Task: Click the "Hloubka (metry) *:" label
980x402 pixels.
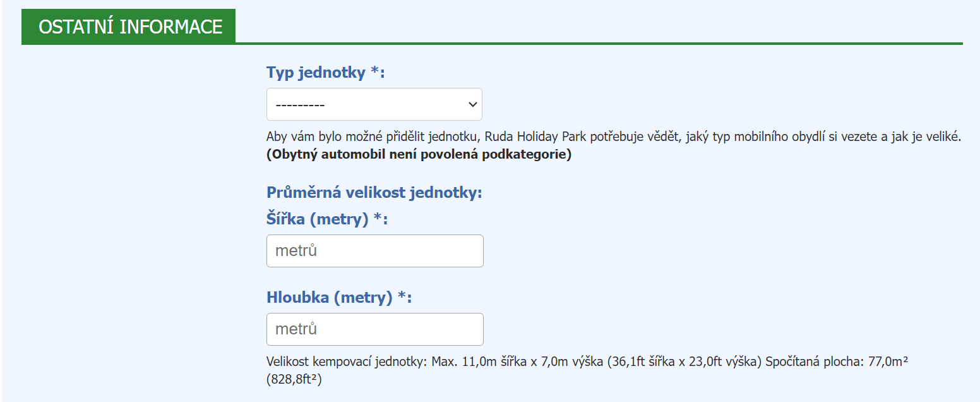Action: tap(339, 298)
